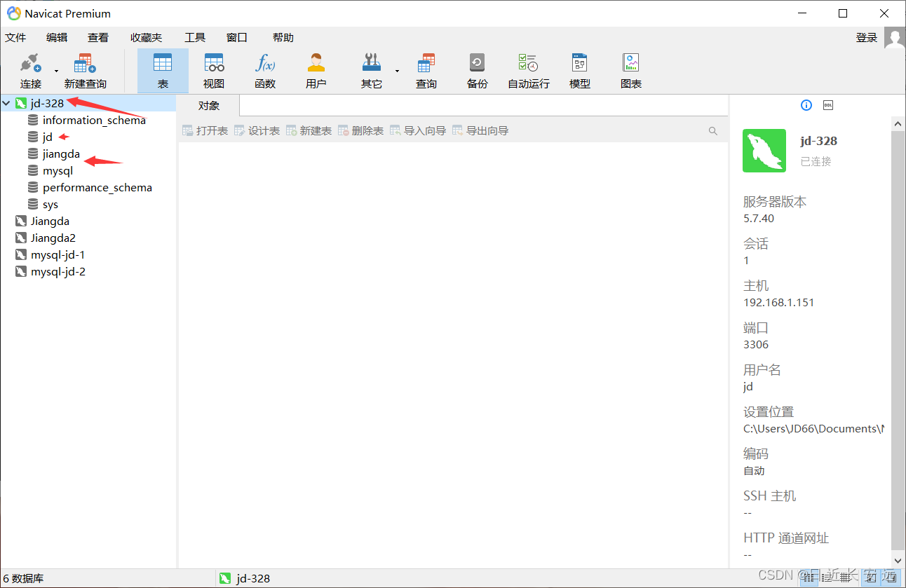Open the 收藏夹 menu
This screenshot has height=588, width=906.
click(146, 38)
